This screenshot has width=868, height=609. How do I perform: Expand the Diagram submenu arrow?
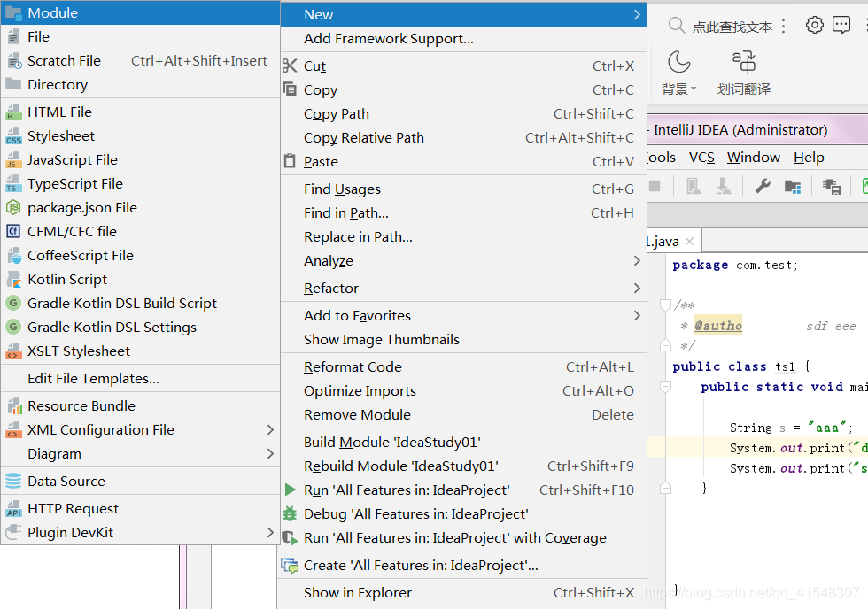pyautogui.click(x=270, y=453)
